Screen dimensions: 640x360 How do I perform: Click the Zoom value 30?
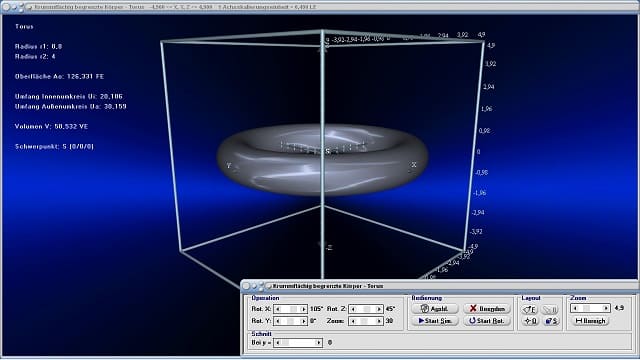pos(389,321)
